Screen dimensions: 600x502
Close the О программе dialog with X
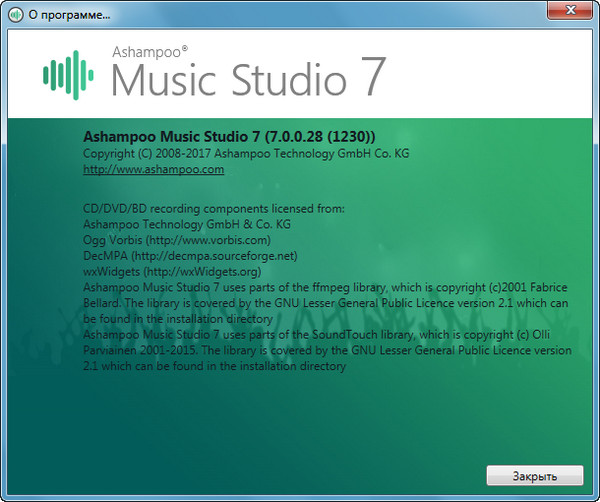coord(570,10)
